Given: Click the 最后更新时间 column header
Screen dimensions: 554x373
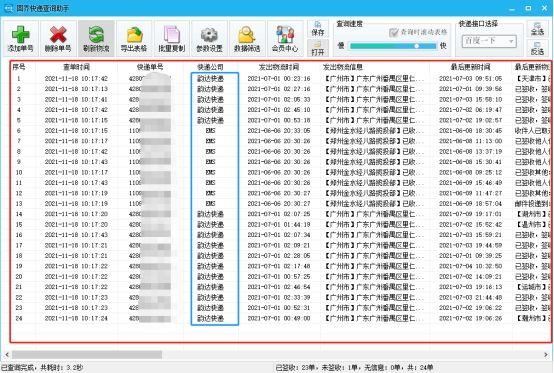Looking at the screenshot, I should click(471, 67).
